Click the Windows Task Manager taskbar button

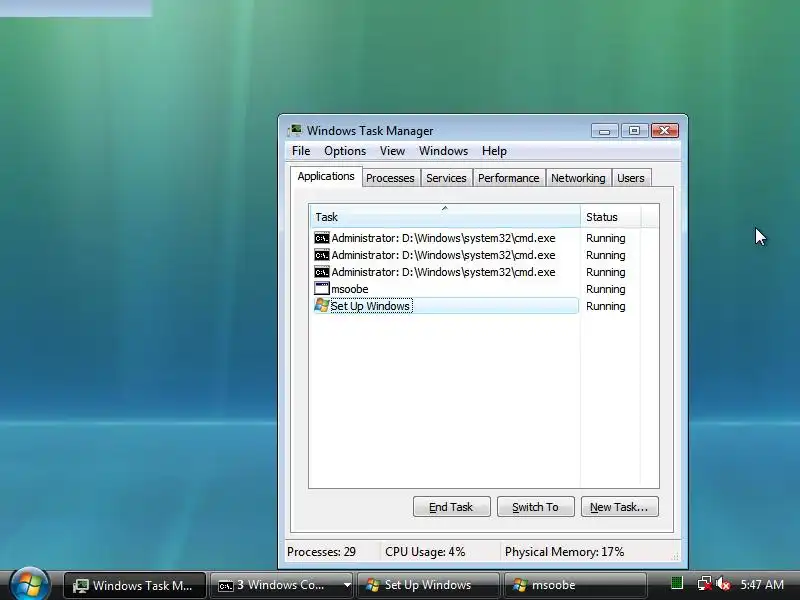(x=135, y=585)
